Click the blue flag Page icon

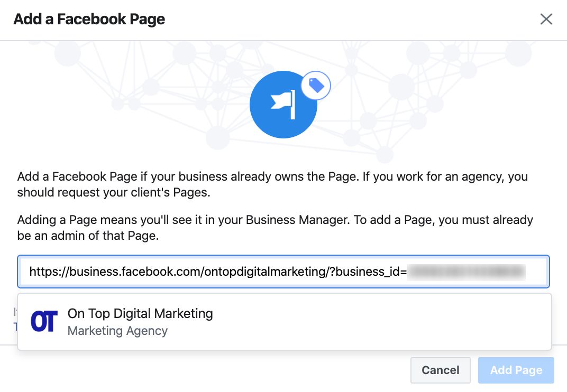283,105
